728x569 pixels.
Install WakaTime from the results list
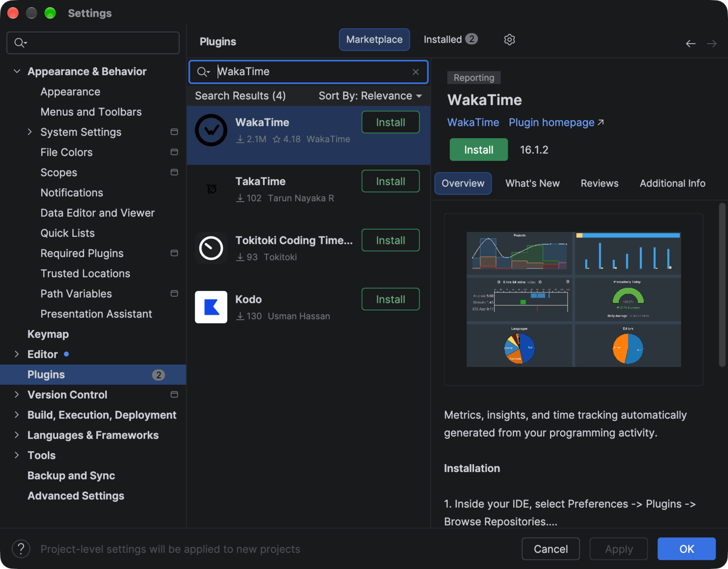[391, 122]
